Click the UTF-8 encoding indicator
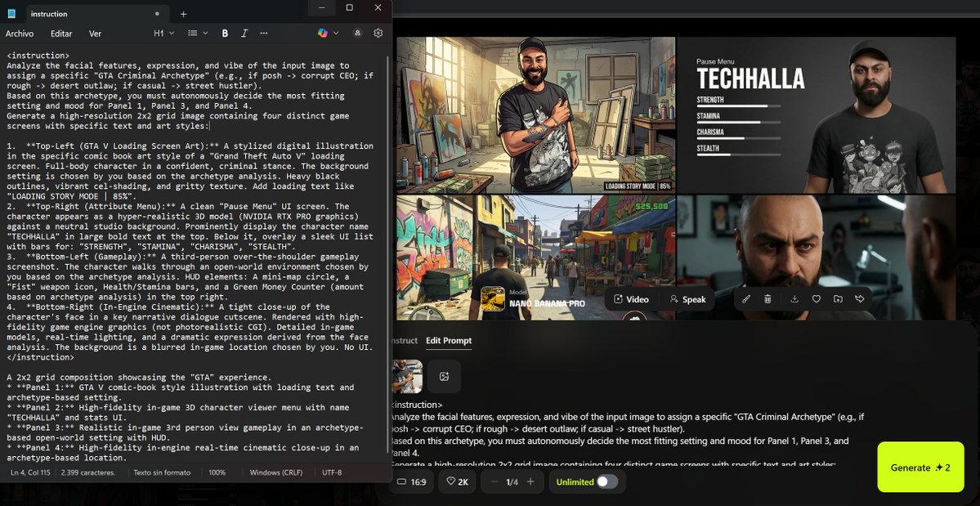The width and height of the screenshot is (980, 506). click(x=332, y=472)
